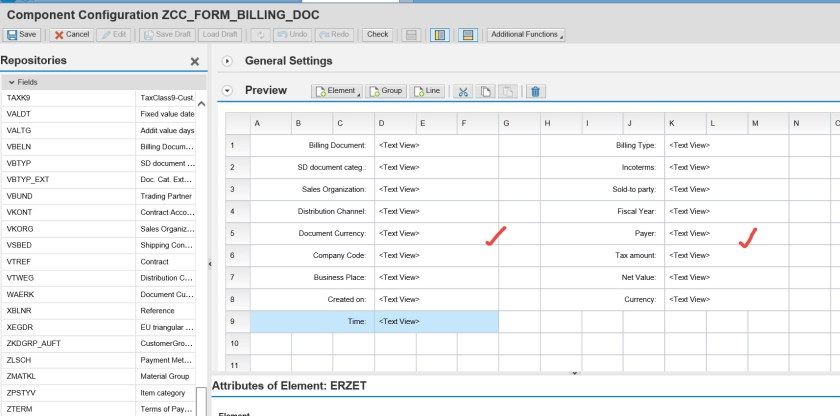This screenshot has width=840, height=416.
Task: Click the Undo button
Action: tap(292, 34)
